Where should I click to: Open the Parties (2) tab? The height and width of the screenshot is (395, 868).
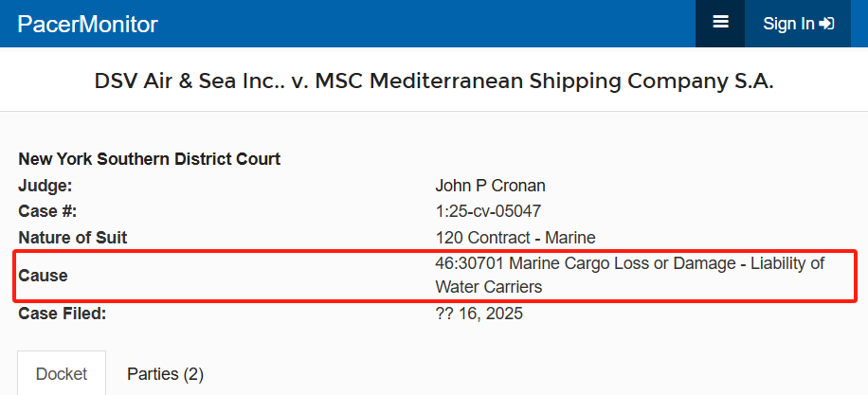(166, 374)
